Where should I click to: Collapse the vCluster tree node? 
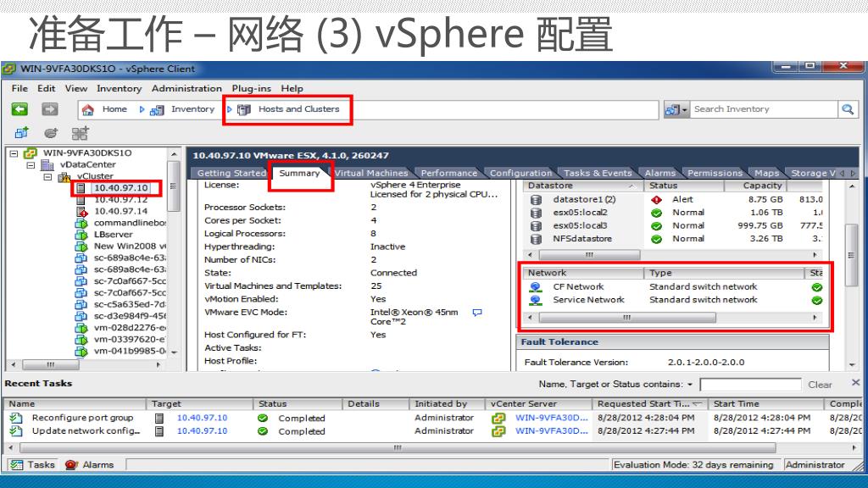tap(47, 177)
